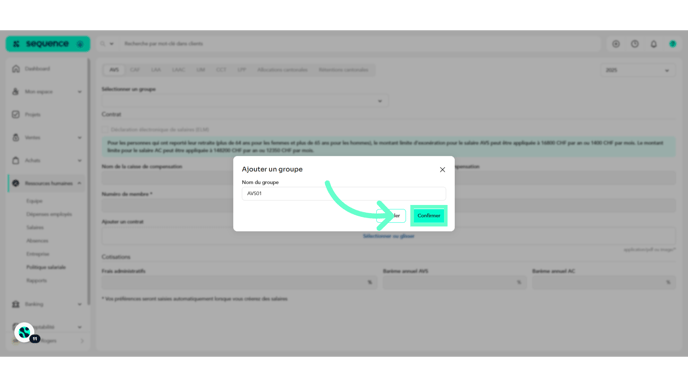Image resolution: width=688 pixels, height=387 pixels.
Task: Click the Dashboard label in sidebar
Action: point(37,69)
